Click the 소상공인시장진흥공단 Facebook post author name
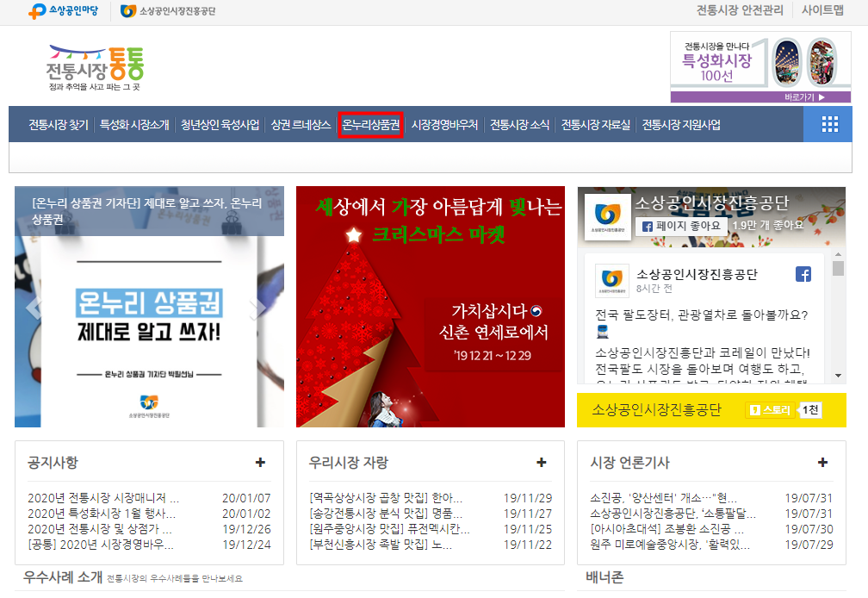 point(697,274)
